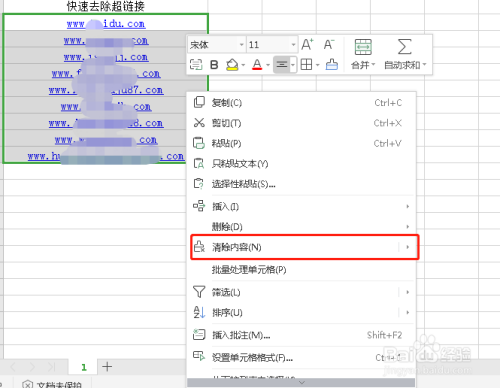Add a new sheet with plus button
The height and width of the screenshot is (388, 500).
tap(107, 367)
